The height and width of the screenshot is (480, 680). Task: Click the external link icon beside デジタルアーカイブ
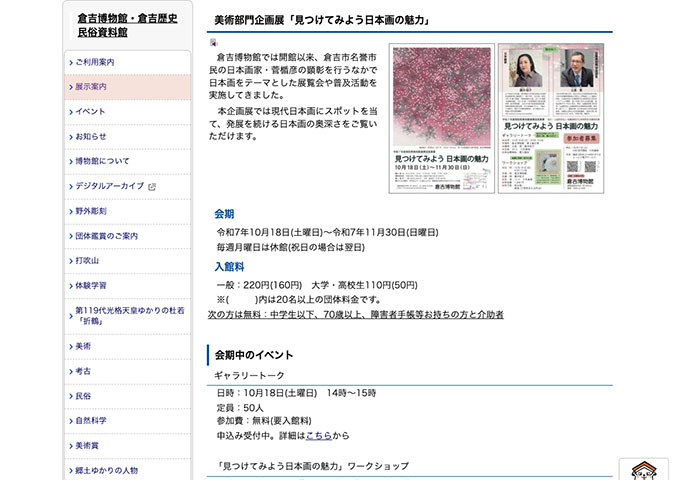point(152,186)
